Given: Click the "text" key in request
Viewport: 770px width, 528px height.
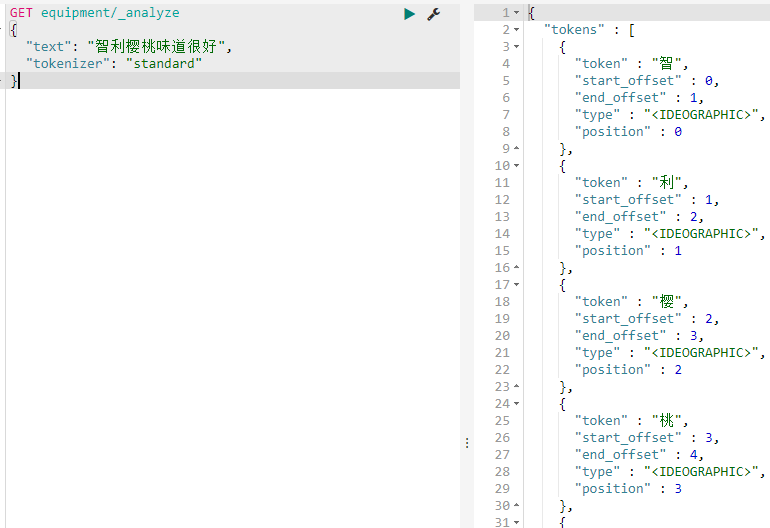Looking at the screenshot, I should [49, 47].
